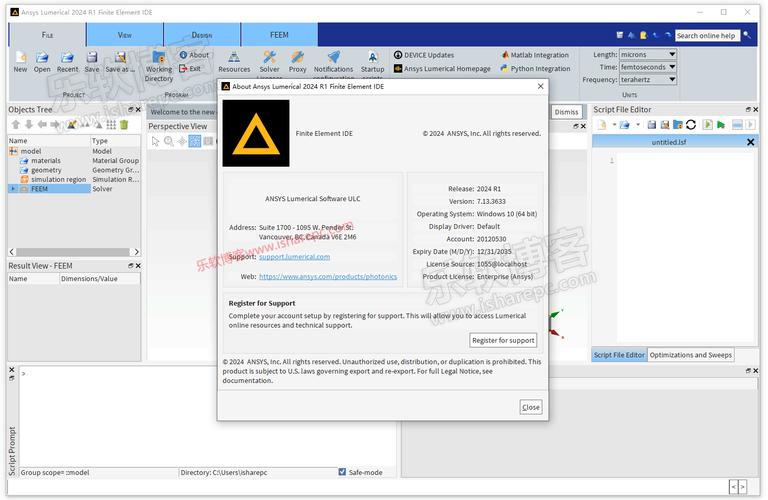The image size is (768, 500).
Task: Open Startup scripts rocket icon
Action: (373, 57)
